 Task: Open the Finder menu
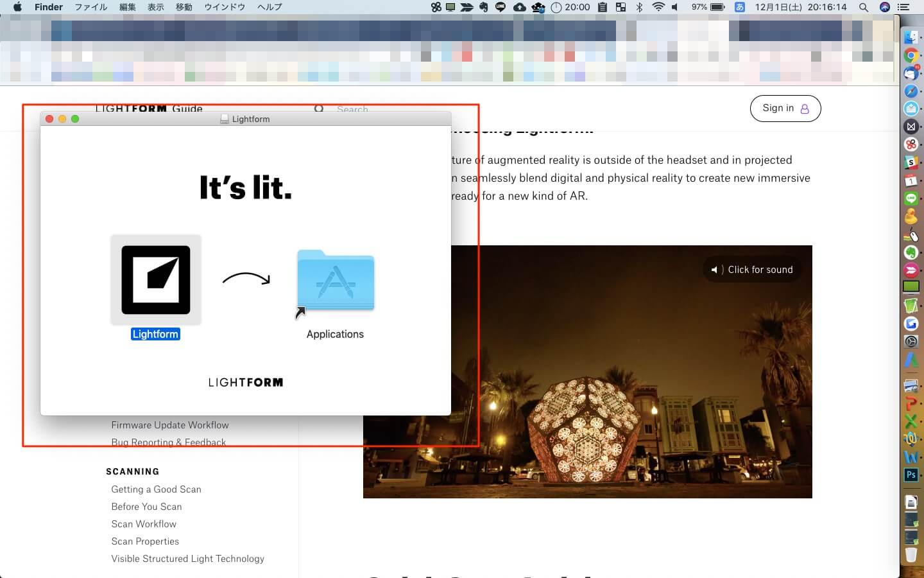click(x=49, y=7)
